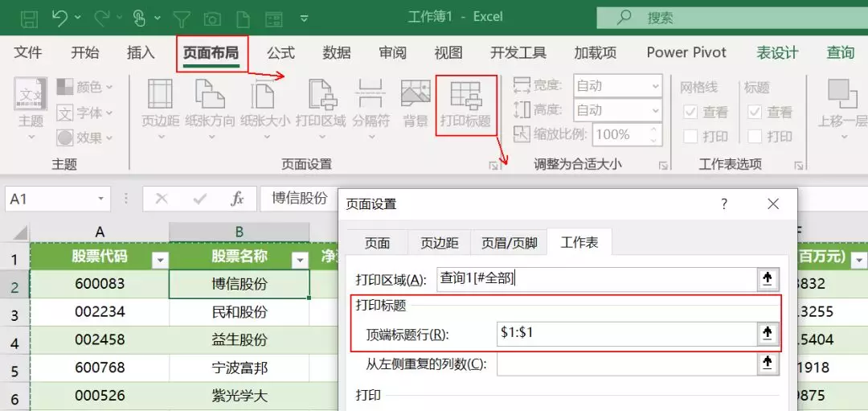
Task: Switch to the 公式 ribbon tab
Action: 280,52
